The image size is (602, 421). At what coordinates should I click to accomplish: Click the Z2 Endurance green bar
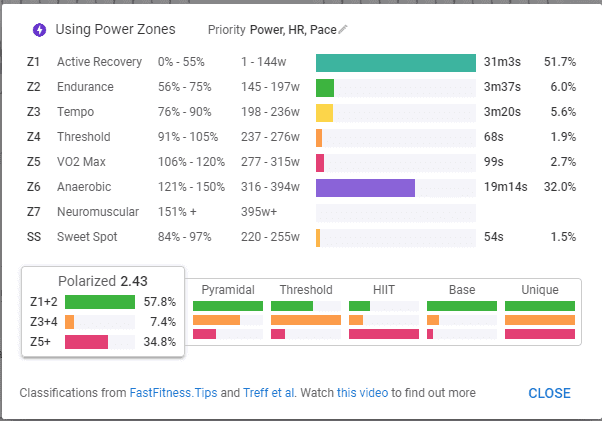325,87
